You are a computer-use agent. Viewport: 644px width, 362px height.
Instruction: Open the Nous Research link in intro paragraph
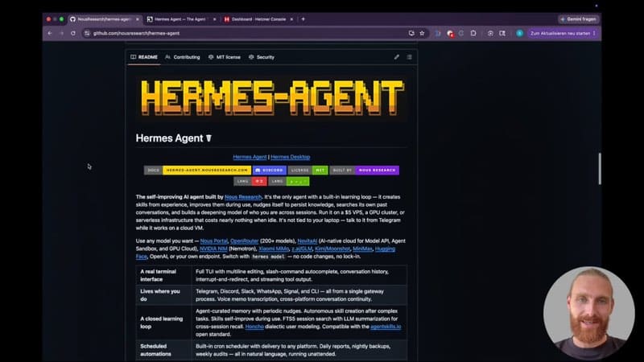(x=243, y=197)
